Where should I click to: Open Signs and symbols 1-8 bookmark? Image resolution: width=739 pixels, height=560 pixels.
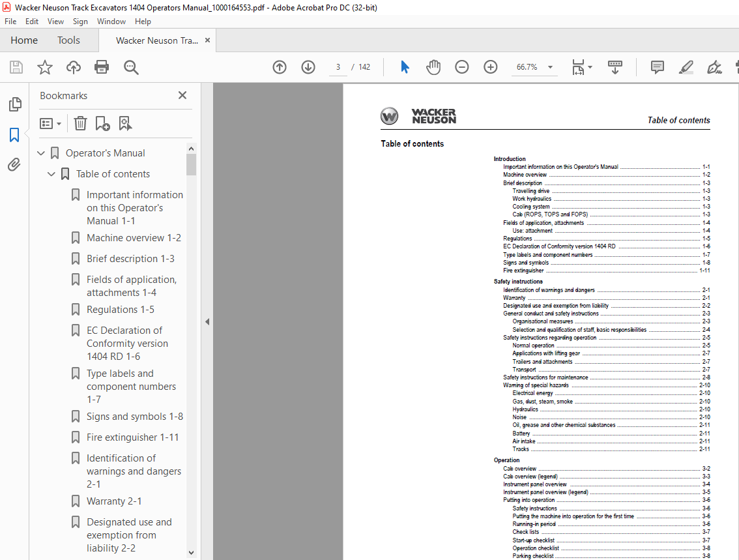(135, 417)
